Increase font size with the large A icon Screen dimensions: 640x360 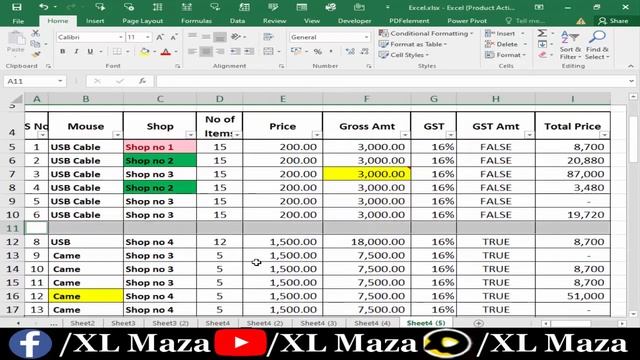coord(160,37)
